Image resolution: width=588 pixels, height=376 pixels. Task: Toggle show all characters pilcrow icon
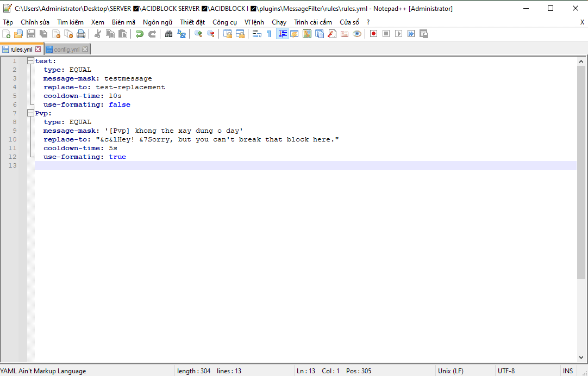[x=269, y=34]
